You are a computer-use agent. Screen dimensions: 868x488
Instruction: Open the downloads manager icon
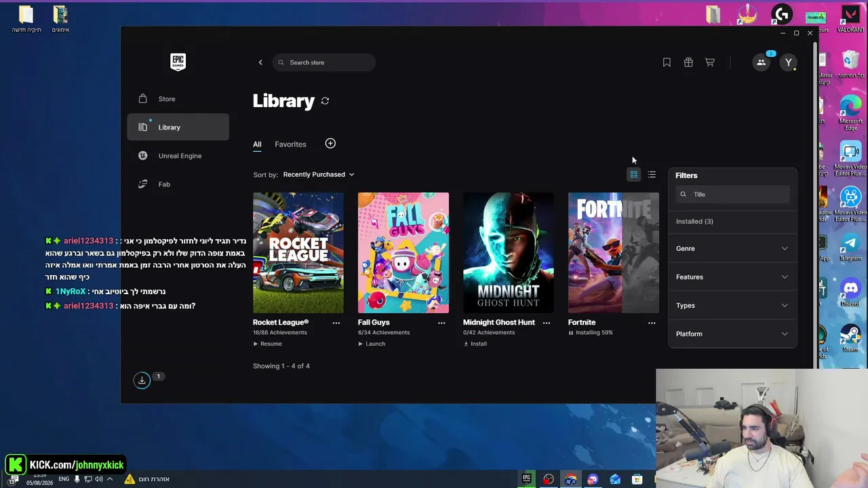tap(142, 380)
